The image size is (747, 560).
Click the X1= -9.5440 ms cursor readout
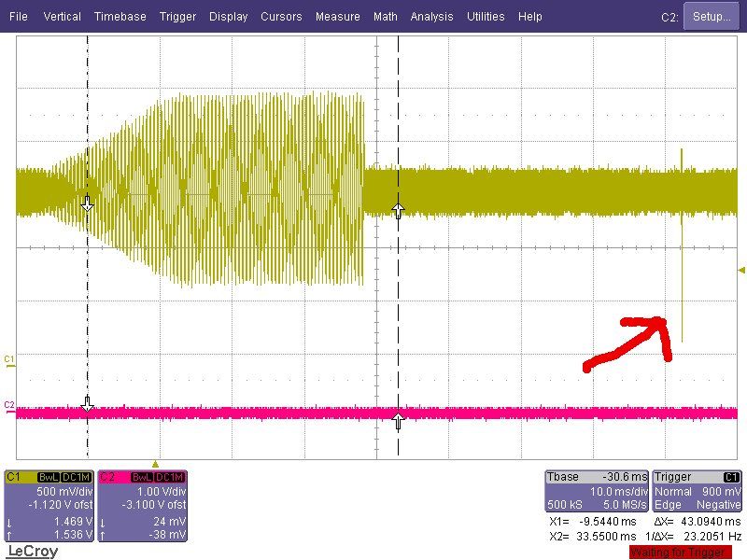pyautogui.click(x=593, y=522)
